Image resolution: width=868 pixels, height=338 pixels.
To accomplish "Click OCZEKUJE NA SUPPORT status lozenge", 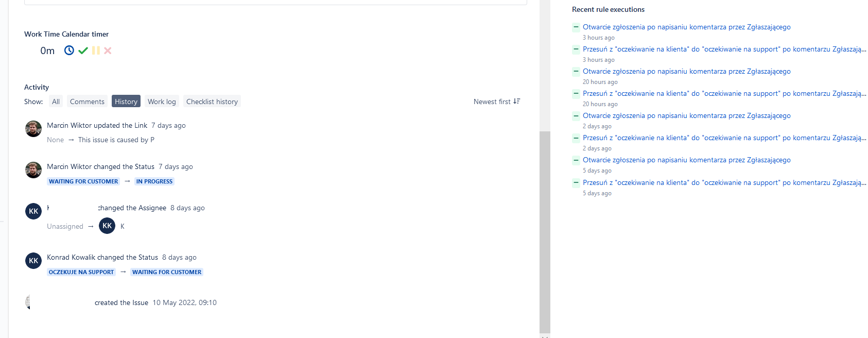I will (81, 272).
